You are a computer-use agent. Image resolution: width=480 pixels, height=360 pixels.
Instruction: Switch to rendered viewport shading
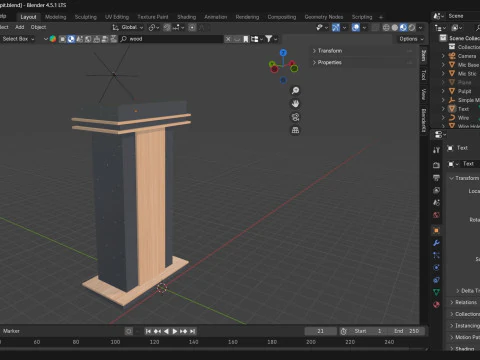coord(412,27)
